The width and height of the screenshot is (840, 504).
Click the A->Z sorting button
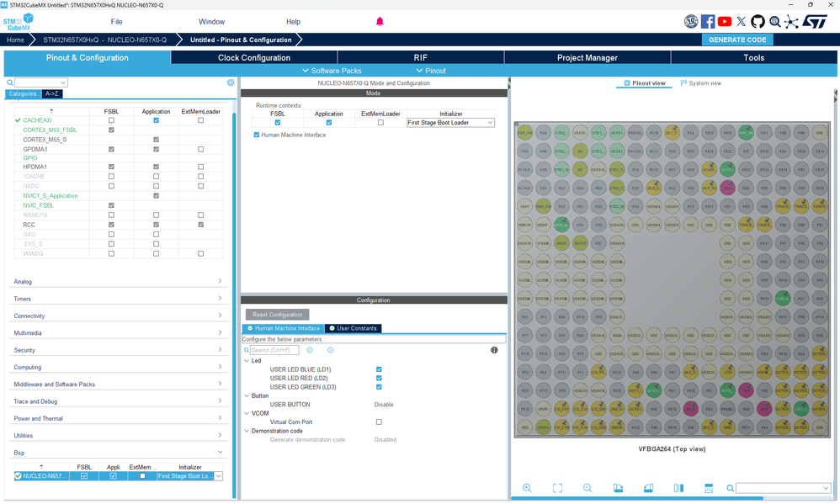pos(51,93)
